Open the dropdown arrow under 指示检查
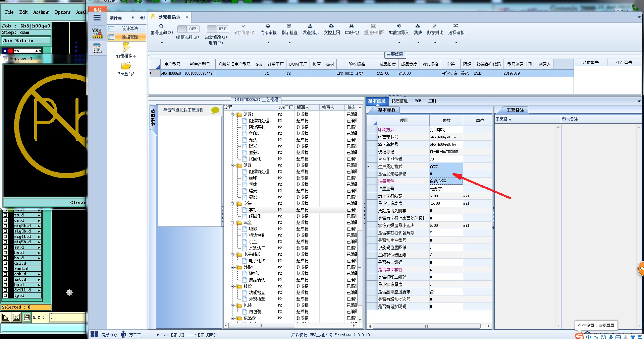The image size is (644, 339). coord(289,43)
